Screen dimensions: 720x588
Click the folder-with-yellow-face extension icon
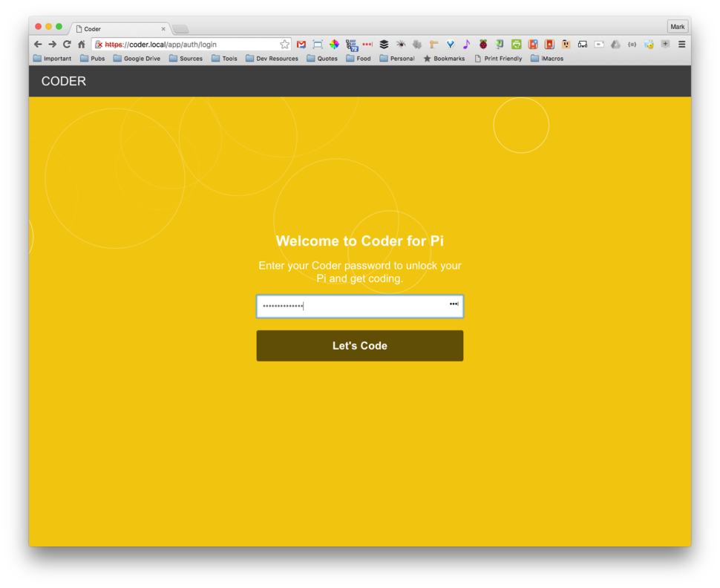point(648,45)
